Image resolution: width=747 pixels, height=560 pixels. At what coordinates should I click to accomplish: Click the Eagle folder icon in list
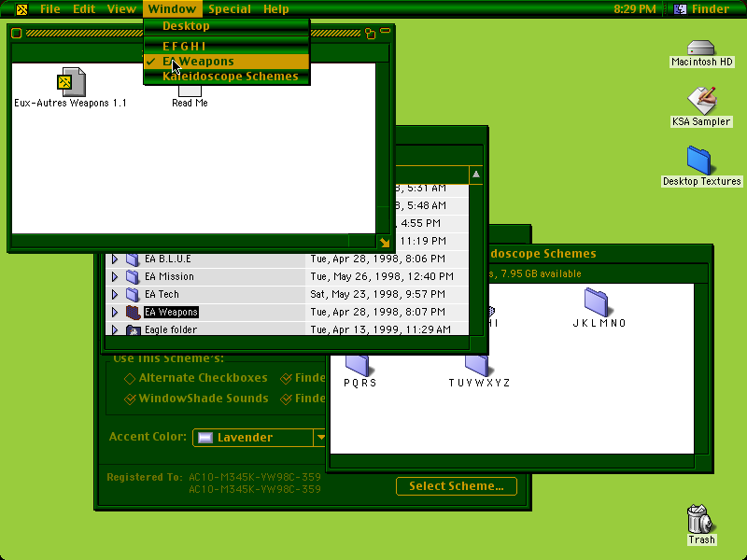[133, 329]
